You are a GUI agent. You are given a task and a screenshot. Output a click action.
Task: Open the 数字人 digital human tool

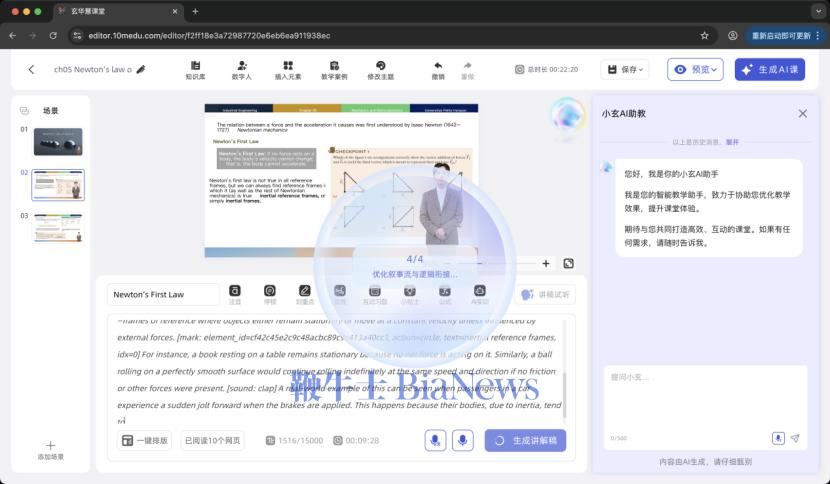tap(242, 69)
